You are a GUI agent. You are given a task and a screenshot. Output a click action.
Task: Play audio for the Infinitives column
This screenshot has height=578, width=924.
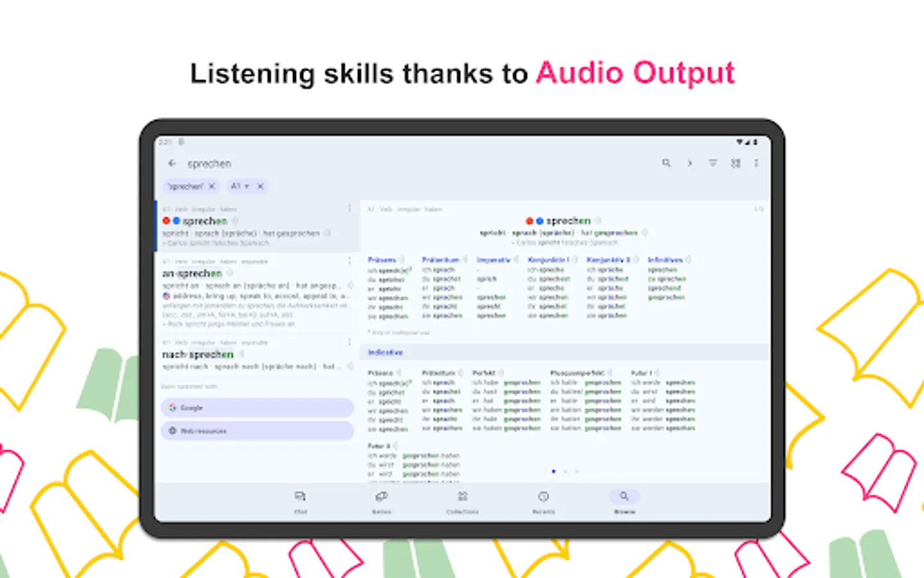coord(689,260)
